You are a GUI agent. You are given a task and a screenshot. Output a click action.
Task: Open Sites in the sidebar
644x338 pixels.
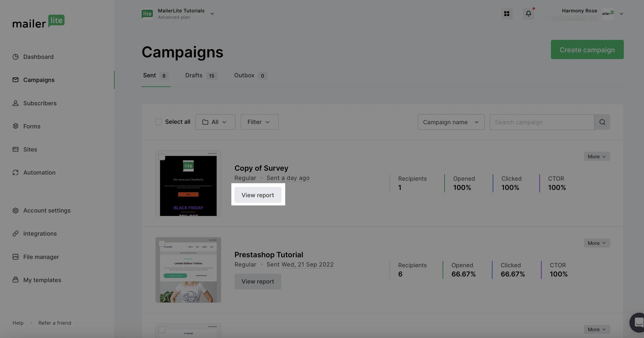pos(25,149)
